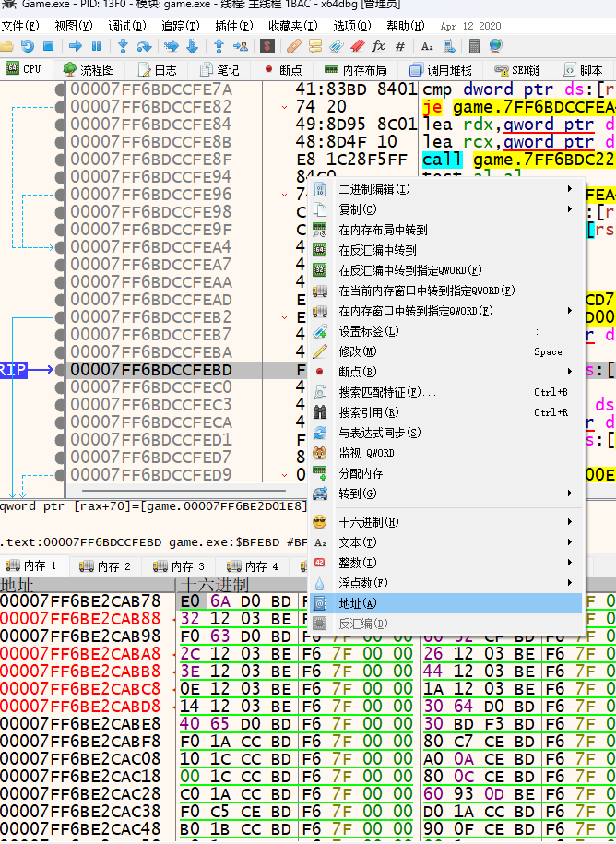The image size is (616, 844).
Task: Open the 流程图 tab
Action: [89, 70]
